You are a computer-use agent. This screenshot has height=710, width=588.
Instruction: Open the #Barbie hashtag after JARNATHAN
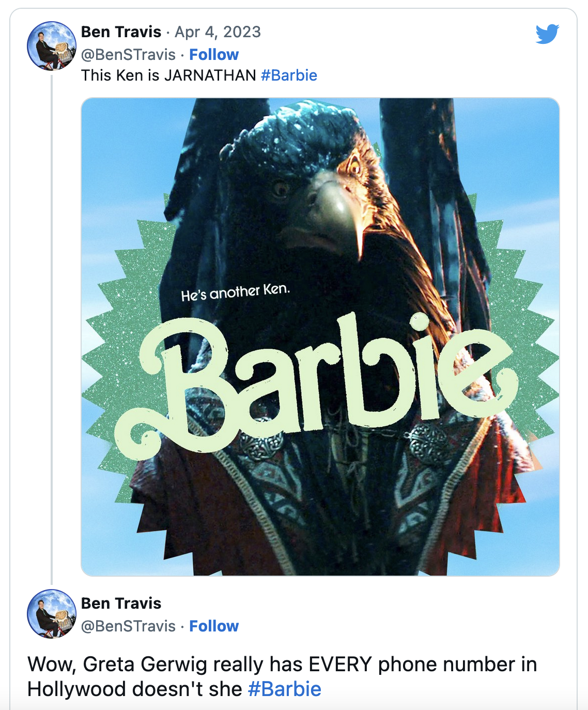[x=289, y=75]
